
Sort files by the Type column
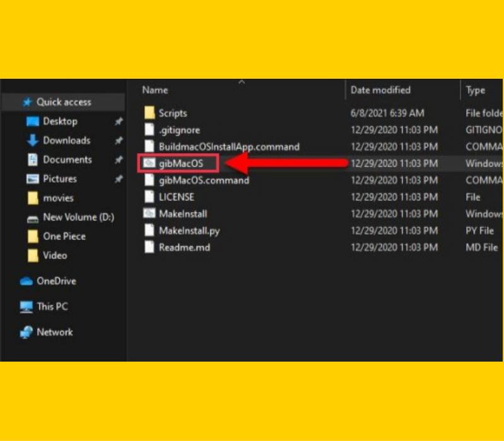[x=476, y=90]
